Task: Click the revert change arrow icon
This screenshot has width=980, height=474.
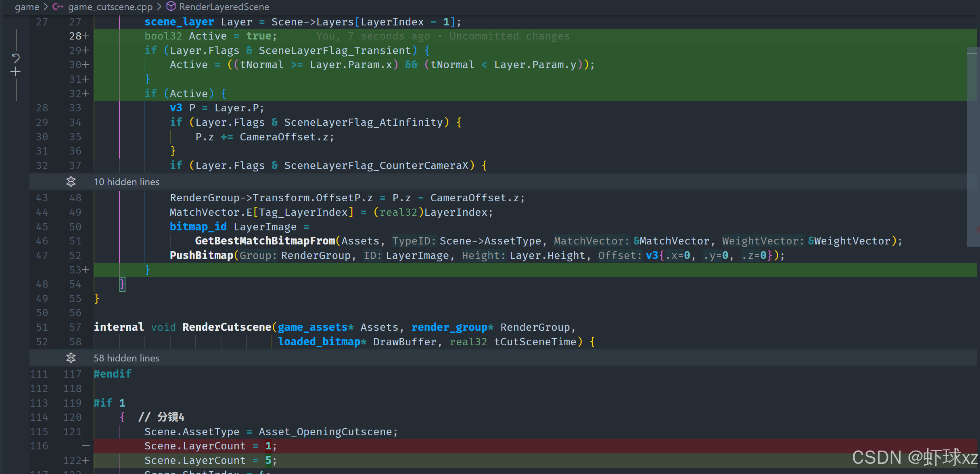Action: pos(16,58)
